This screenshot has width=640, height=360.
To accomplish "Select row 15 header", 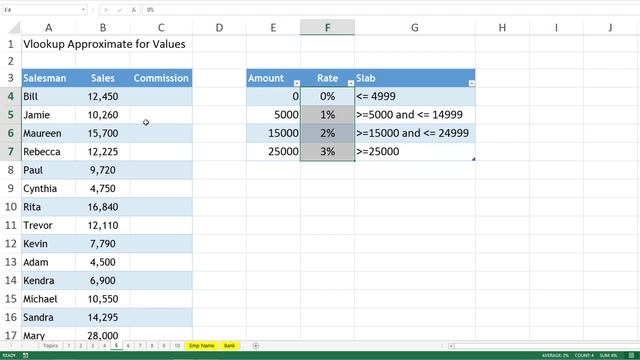I will click(11, 299).
